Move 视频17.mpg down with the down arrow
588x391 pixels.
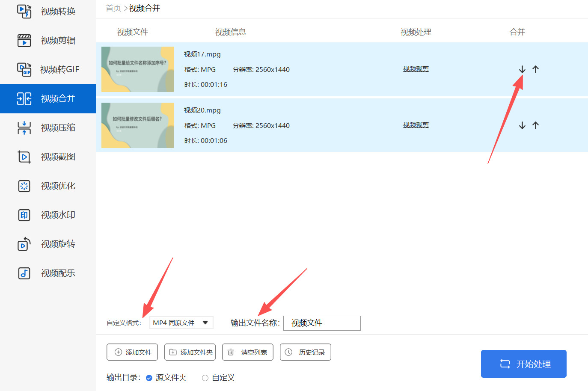[x=522, y=69]
